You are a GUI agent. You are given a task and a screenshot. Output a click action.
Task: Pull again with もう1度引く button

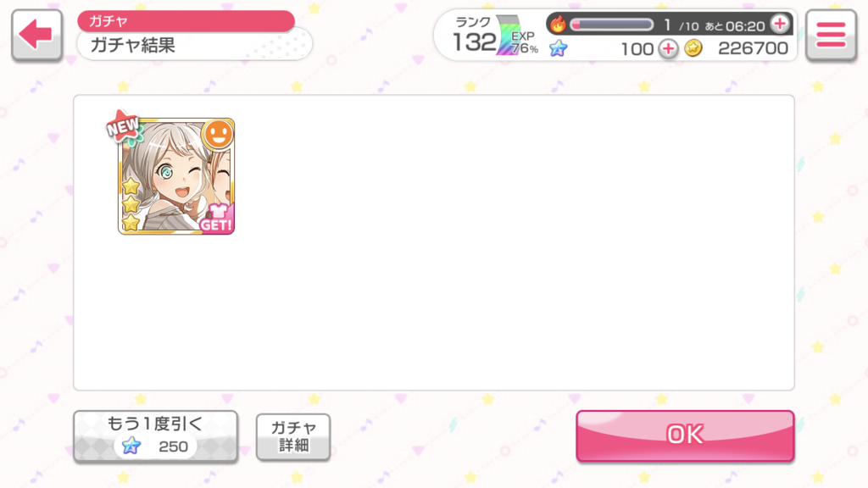pyautogui.click(x=156, y=435)
